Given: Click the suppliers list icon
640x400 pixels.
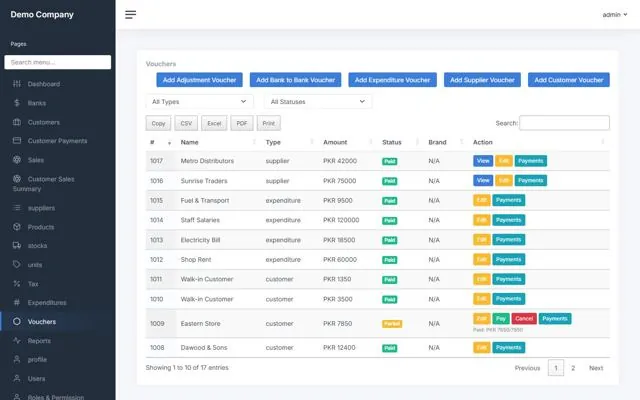Looking at the screenshot, I should pyautogui.click(x=17, y=208).
